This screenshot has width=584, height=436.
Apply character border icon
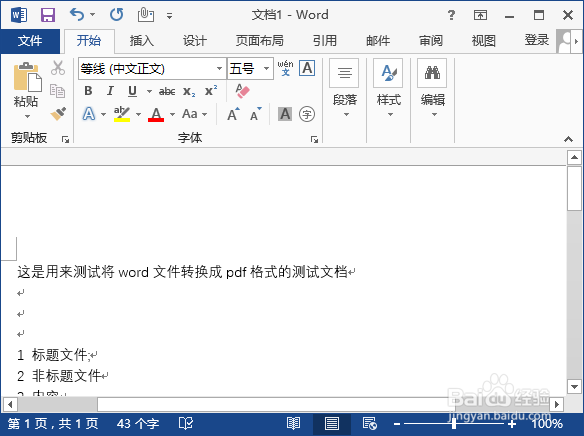[x=307, y=68]
